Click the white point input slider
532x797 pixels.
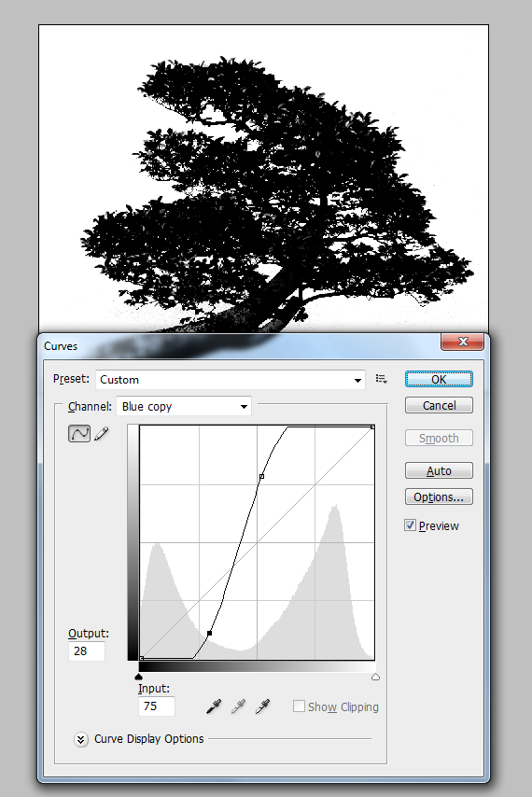pyautogui.click(x=375, y=677)
